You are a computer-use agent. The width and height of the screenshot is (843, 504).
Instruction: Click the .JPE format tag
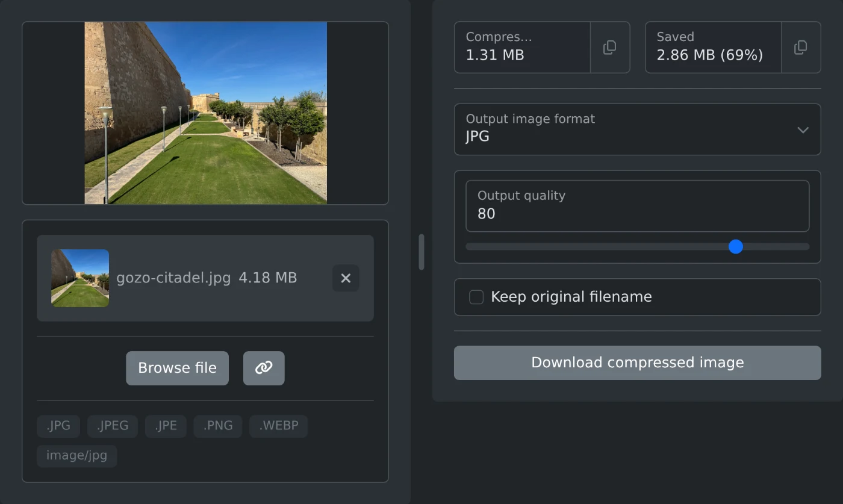pyautogui.click(x=166, y=426)
